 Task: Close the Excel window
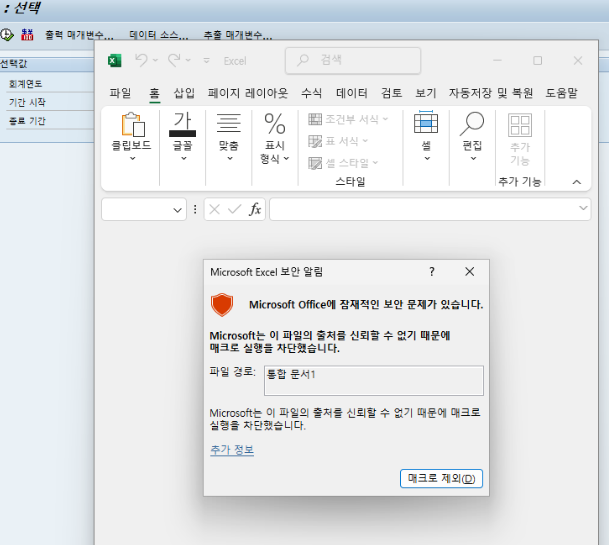(x=578, y=60)
